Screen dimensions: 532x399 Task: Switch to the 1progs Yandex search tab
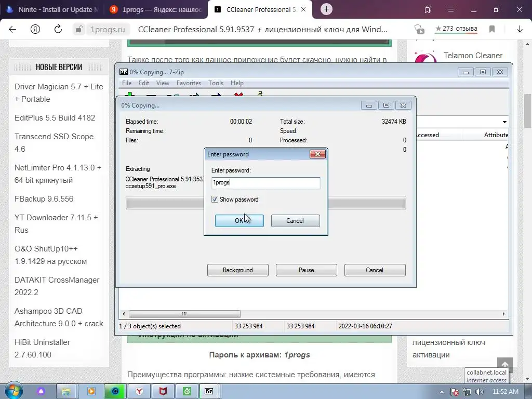point(156,9)
